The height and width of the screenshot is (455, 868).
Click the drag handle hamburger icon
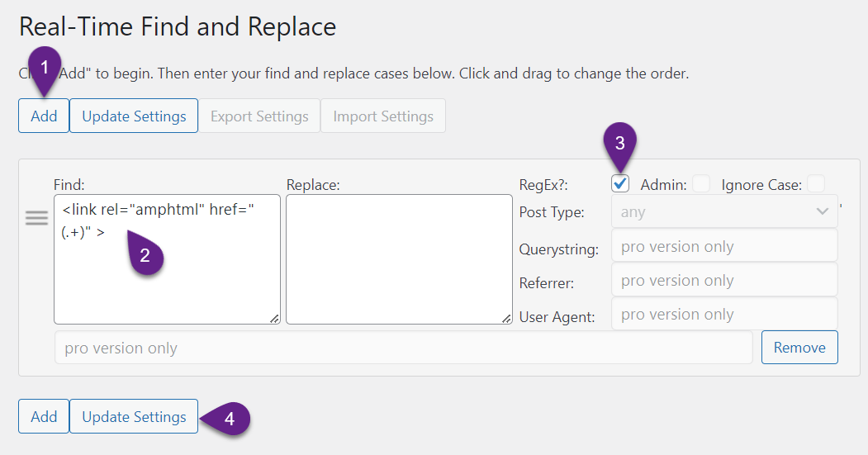[36, 218]
